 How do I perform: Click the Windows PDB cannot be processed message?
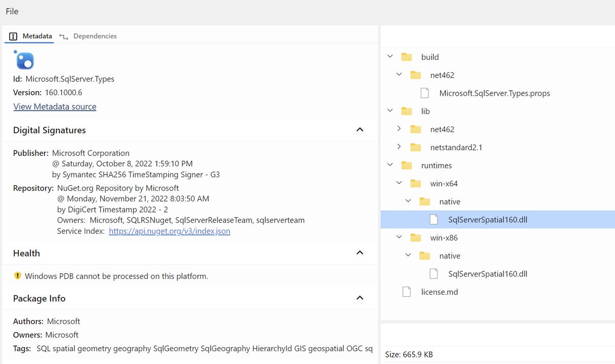tap(116, 276)
